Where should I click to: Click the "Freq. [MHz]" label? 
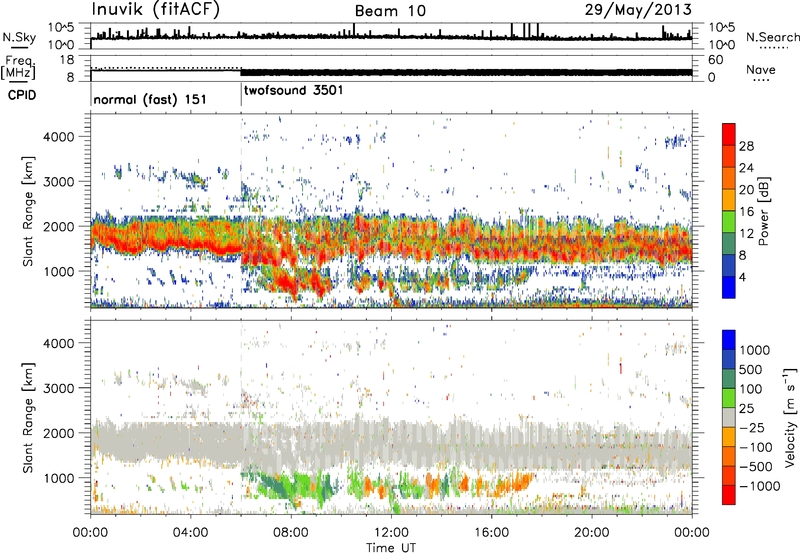click(x=19, y=67)
